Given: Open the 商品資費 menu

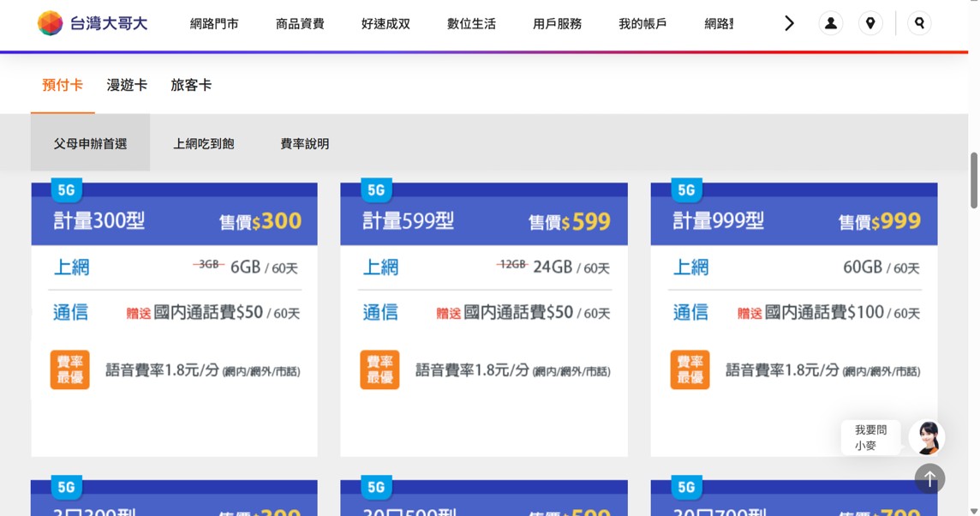Looking at the screenshot, I should (300, 24).
